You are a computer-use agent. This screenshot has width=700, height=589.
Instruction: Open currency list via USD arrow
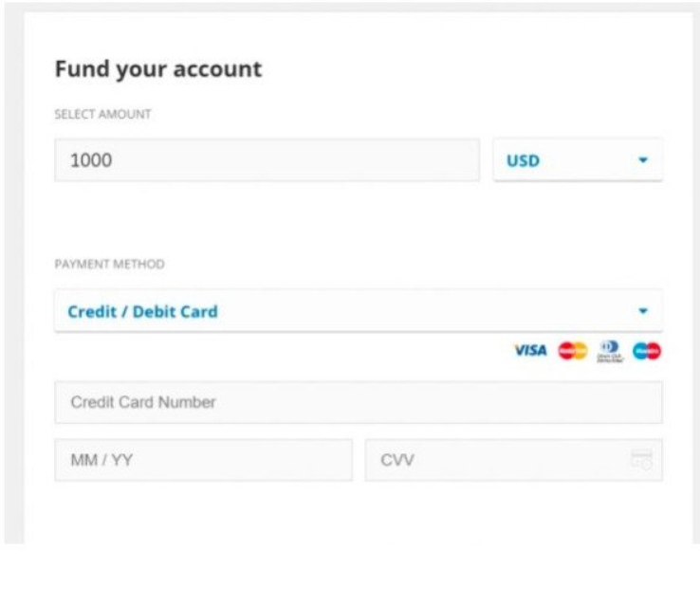[643, 160]
